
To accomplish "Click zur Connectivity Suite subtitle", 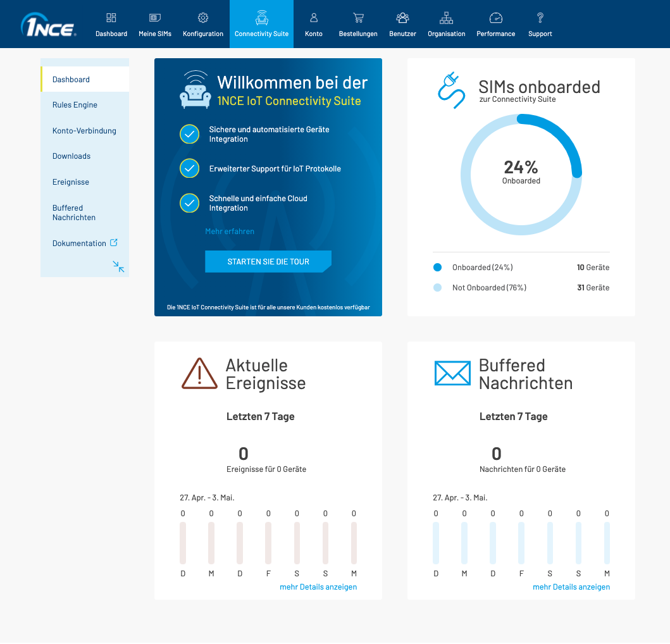I will 518,99.
